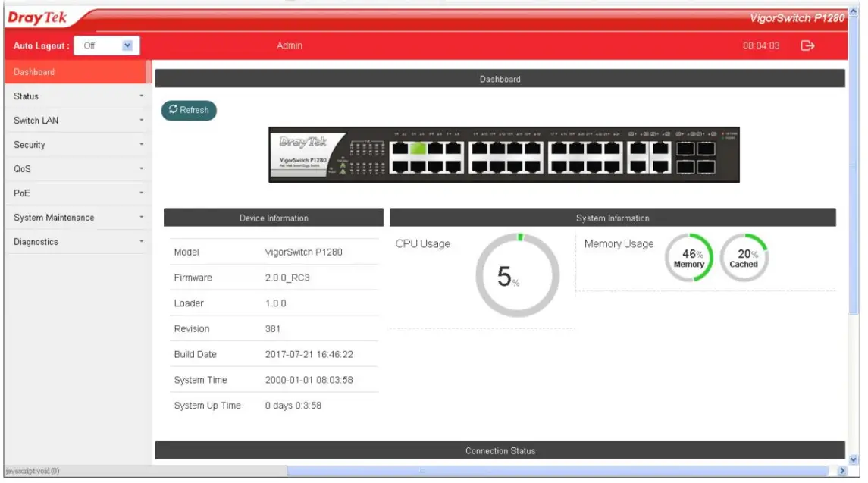The width and height of the screenshot is (868, 483).
Task: Expand the System Maintenance menu arrow
Action: [x=141, y=217]
